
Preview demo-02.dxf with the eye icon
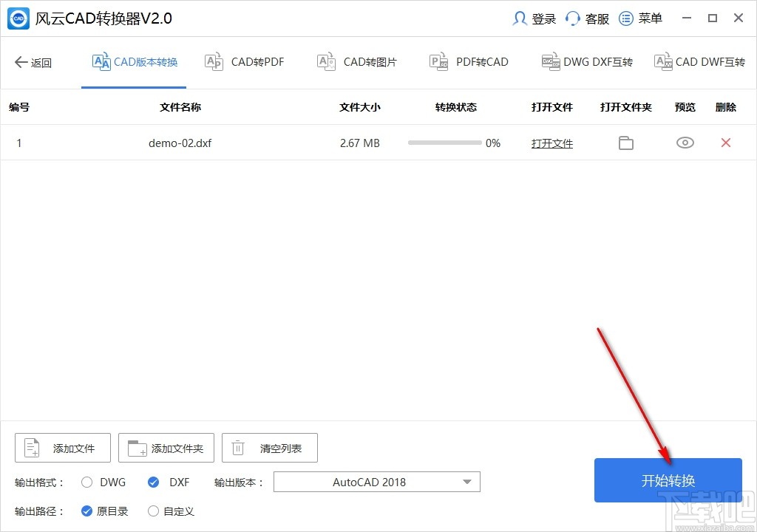coord(685,143)
